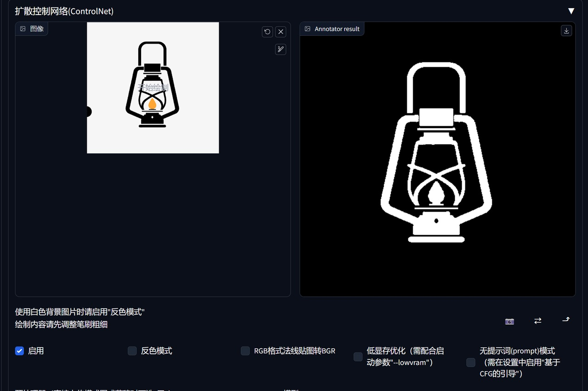Open the brush tool icon on the image canvas

(281, 49)
